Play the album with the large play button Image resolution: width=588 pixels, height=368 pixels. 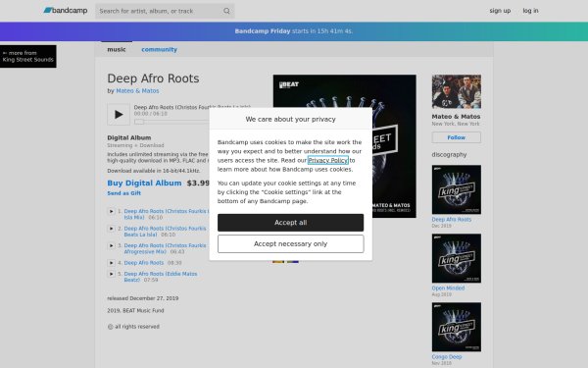[x=119, y=114]
